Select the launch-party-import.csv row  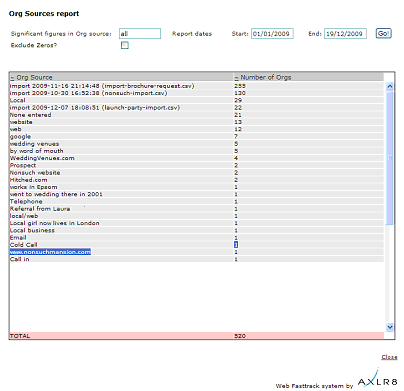(x=197, y=108)
